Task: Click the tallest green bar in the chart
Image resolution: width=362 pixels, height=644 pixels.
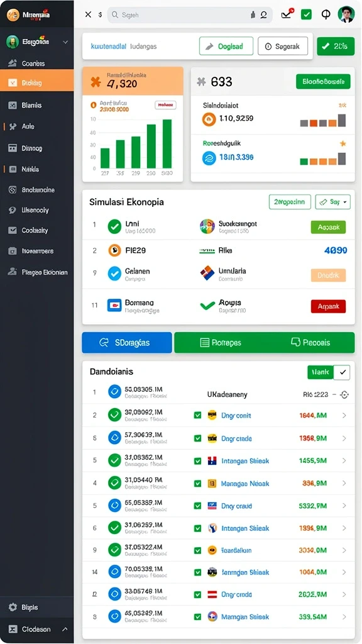Action: pyautogui.click(x=167, y=144)
